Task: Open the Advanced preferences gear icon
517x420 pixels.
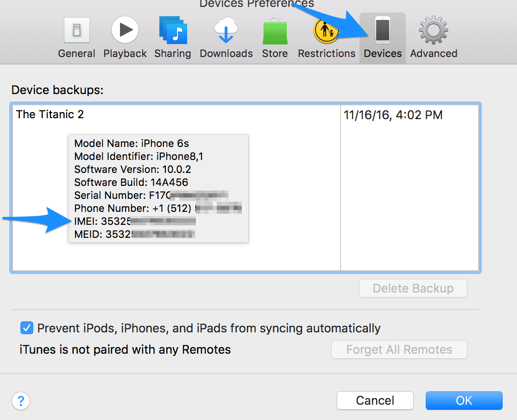Action: coord(433,29)
